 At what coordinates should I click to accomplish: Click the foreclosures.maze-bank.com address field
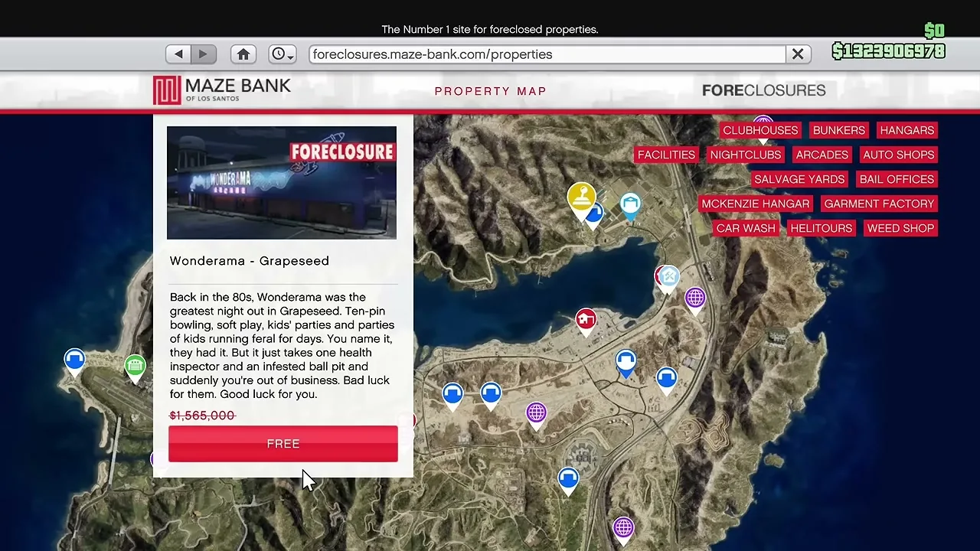[x=547, y=54]
